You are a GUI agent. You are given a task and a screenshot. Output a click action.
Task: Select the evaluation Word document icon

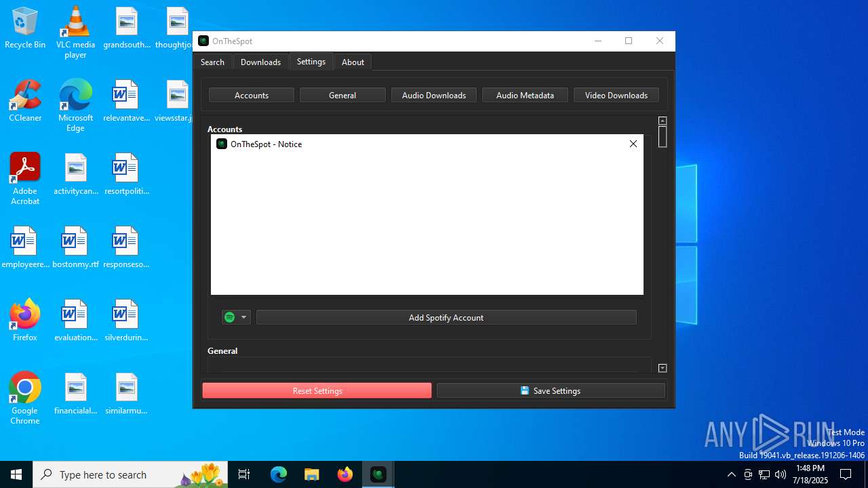coord(75,321)
